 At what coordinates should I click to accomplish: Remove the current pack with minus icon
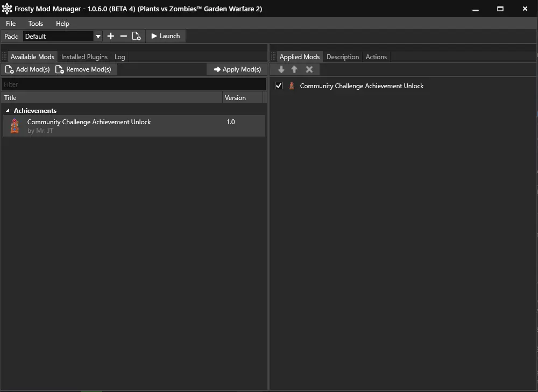[124, 36]
